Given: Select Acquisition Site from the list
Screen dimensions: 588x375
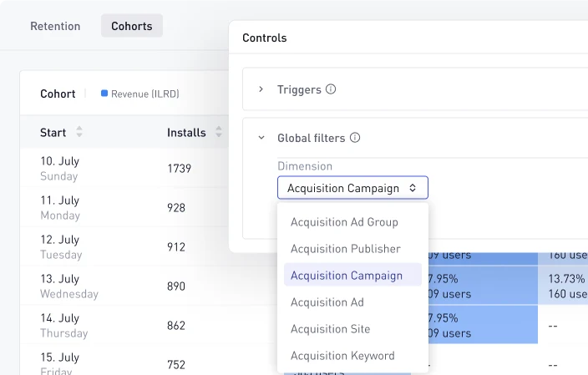Looking at the screenshot, I should click(330, 329).
